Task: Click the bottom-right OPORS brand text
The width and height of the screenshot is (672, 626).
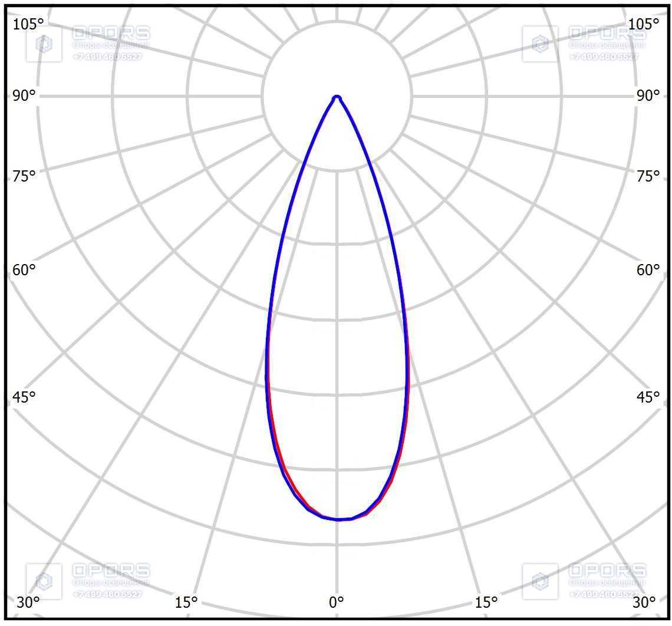Action: pos(607,571)
